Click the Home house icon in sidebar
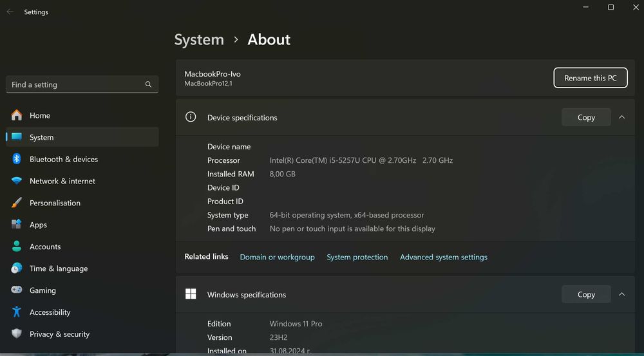 click(x=17, y=115)
